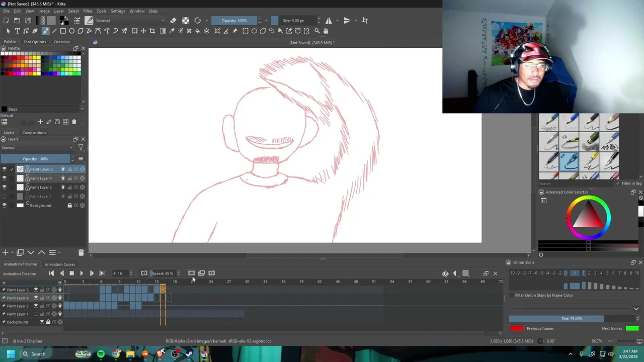Select the Transform tool
Image resolution: width=644 pixels, height=362 pixels.
pos(135,31)
